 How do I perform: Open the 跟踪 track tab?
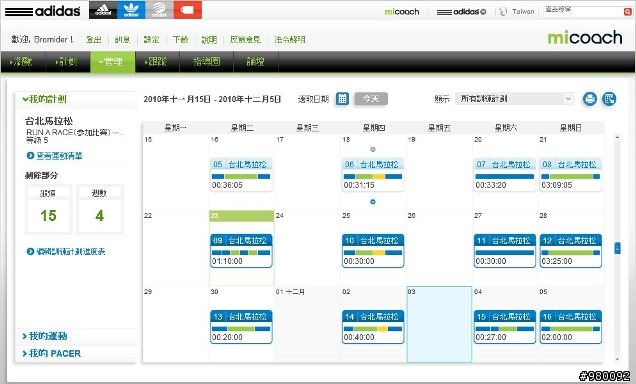click(x=157, y=62)
